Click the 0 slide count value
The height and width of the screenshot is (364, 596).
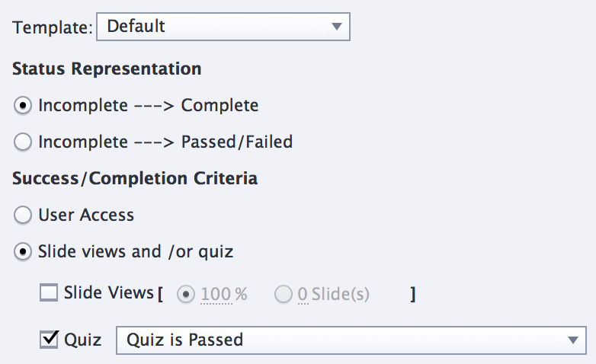point(303,294)
